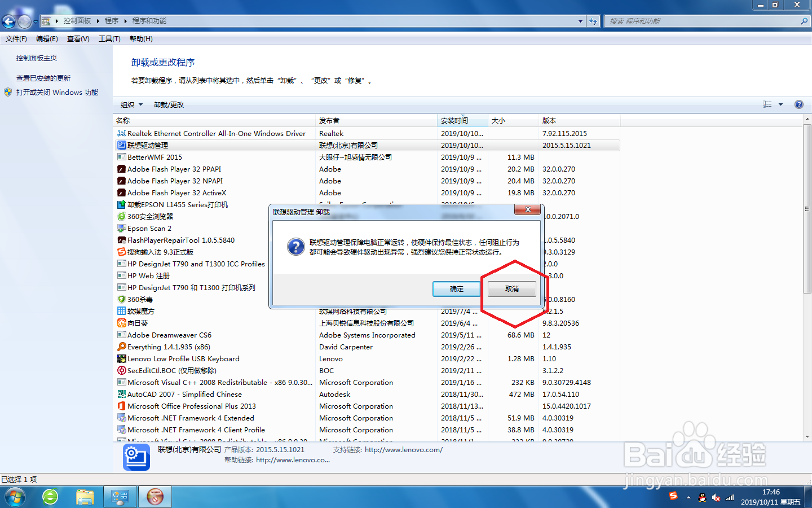Screen dimensions: 812x508
Task: Click the Realtek Ethernet driver entry icon
Action: click(x=121, y=133)
